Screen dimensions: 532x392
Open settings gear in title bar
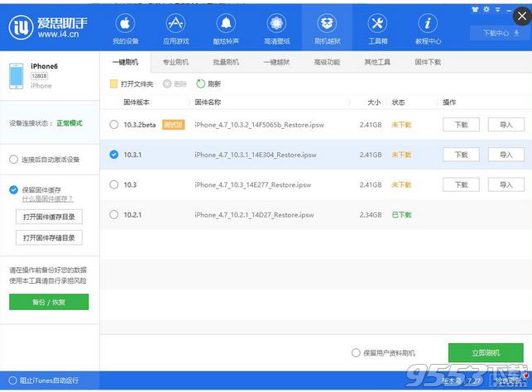(486, 9)
